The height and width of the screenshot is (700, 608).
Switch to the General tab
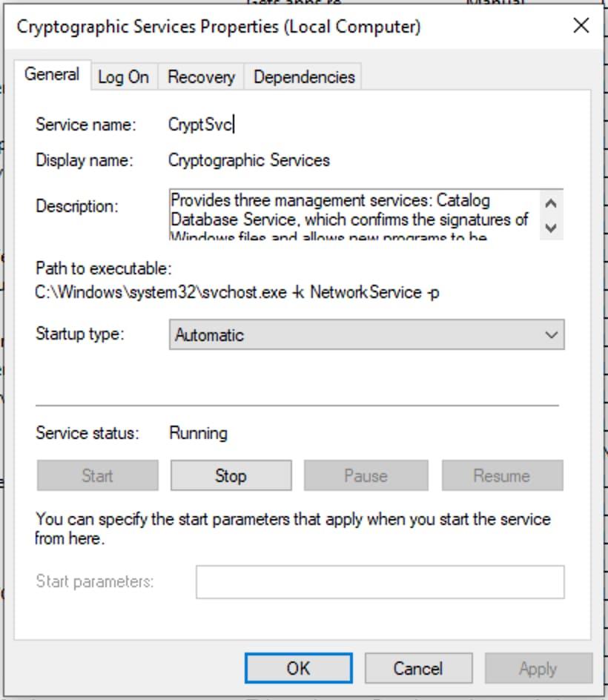coord(52,75)
